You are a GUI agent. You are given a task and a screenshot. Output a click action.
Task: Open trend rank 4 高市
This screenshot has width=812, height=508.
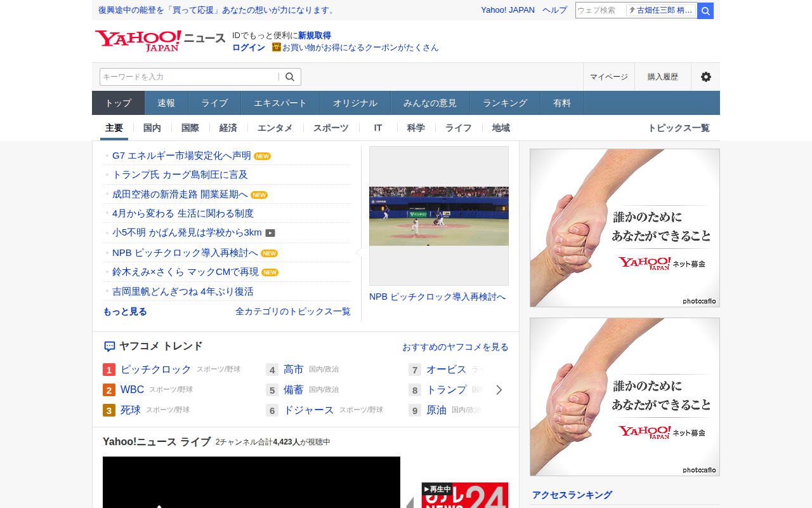coord(294,370)
